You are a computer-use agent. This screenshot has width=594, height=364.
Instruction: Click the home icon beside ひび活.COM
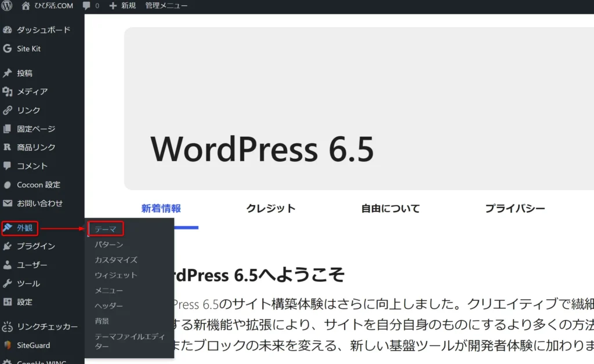[x=26, y=6]
